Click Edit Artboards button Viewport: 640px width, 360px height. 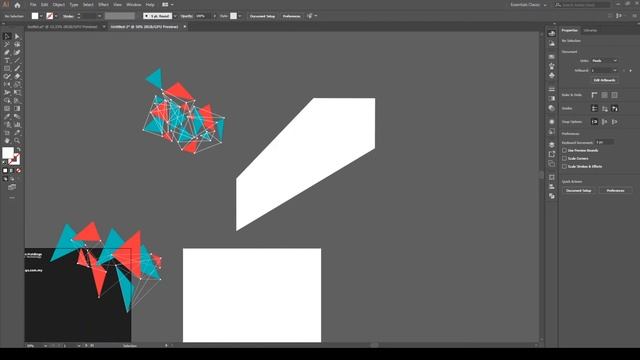[604, 80]
